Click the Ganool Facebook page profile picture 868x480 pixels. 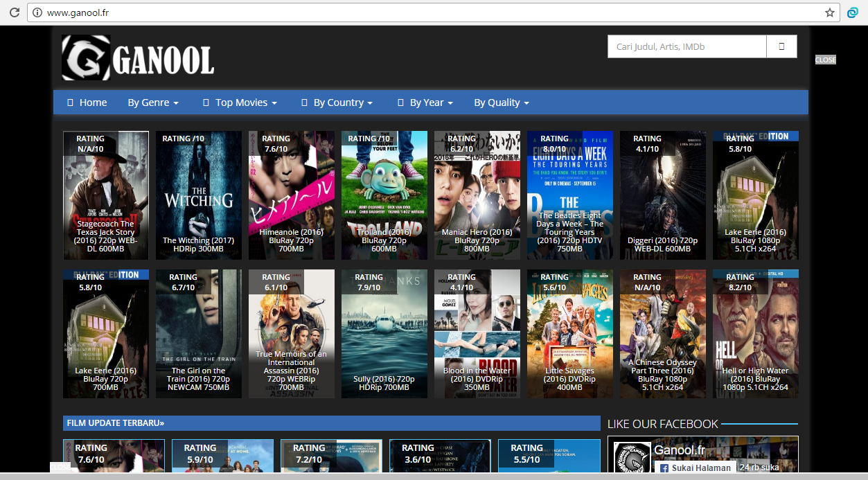(632, 458)
